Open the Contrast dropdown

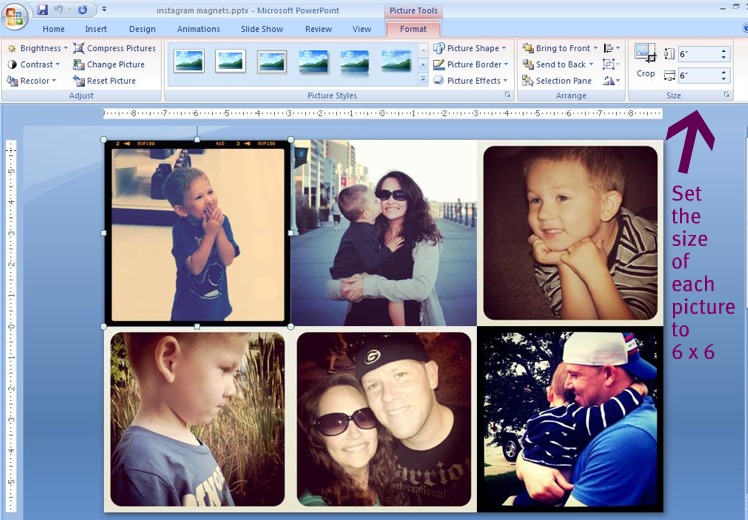[34, 64]
